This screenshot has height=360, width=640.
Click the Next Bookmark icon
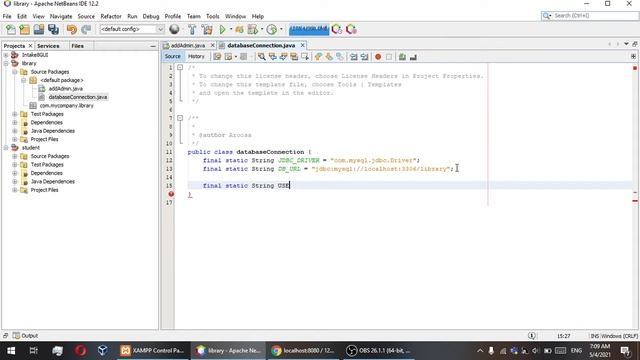click(329, 57)
